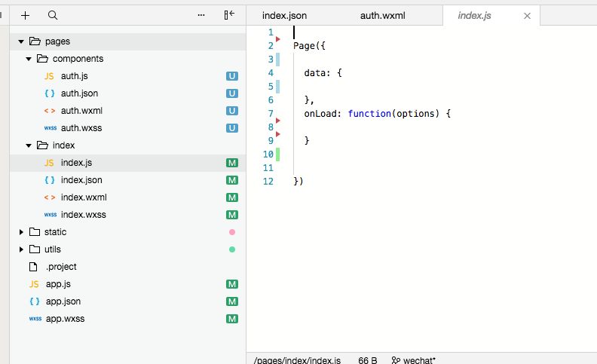Screen dimensions: 597x364
Task: Click the U status badge on auth.js
Action: [232, 76]
